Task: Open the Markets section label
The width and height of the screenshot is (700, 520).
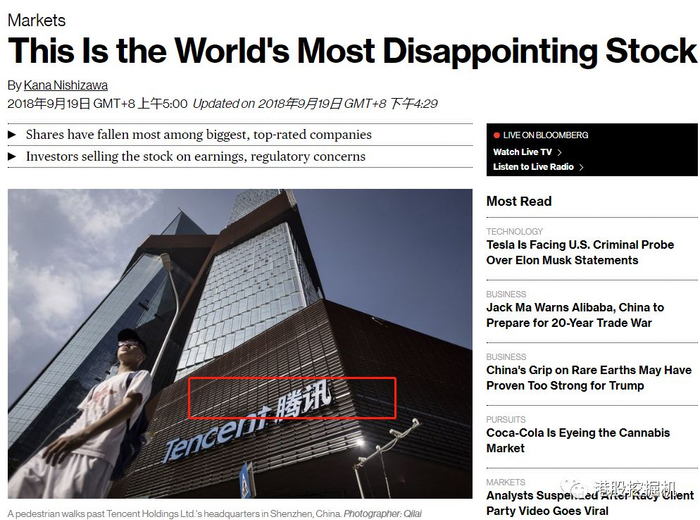Action: pos(37,20)
